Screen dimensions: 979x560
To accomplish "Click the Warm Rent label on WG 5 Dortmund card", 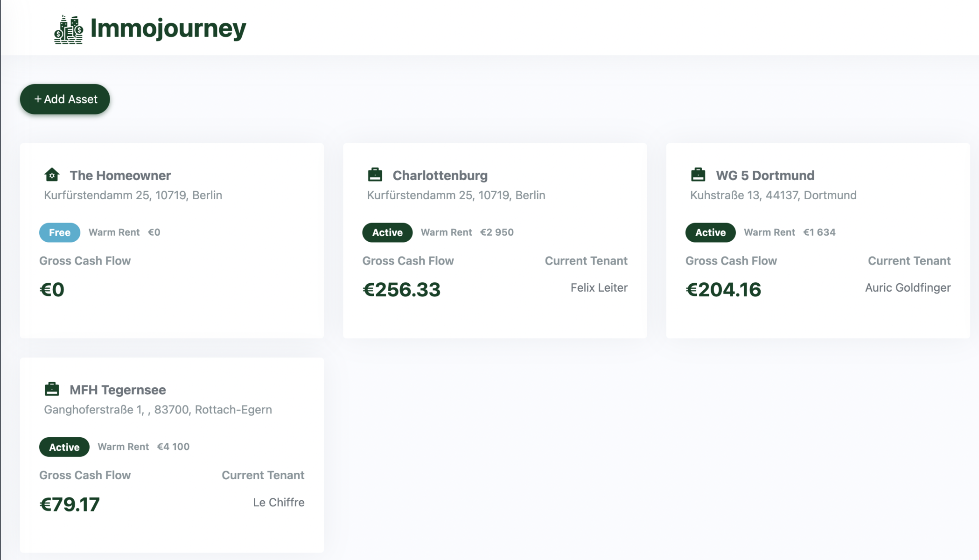I will [x=769, y=232].
